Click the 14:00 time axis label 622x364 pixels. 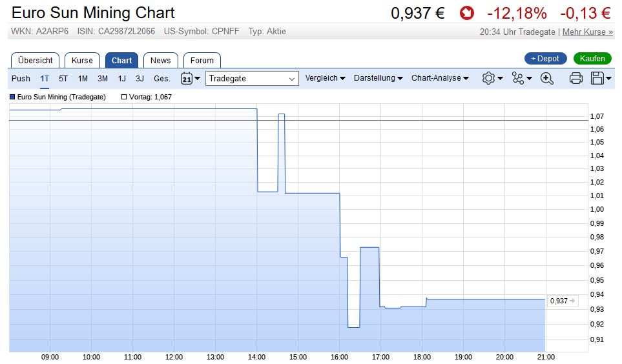tap(256, 357)
